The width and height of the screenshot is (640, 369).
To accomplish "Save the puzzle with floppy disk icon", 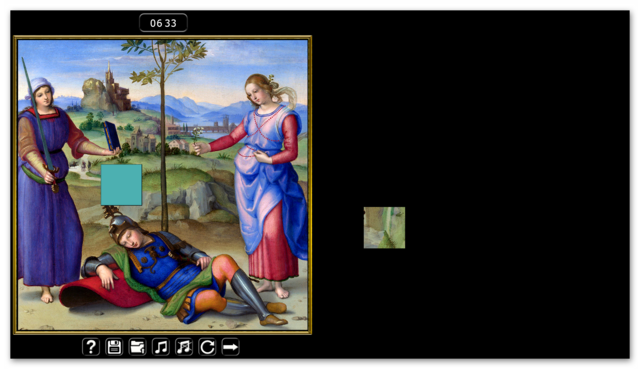I will point(114,347).
